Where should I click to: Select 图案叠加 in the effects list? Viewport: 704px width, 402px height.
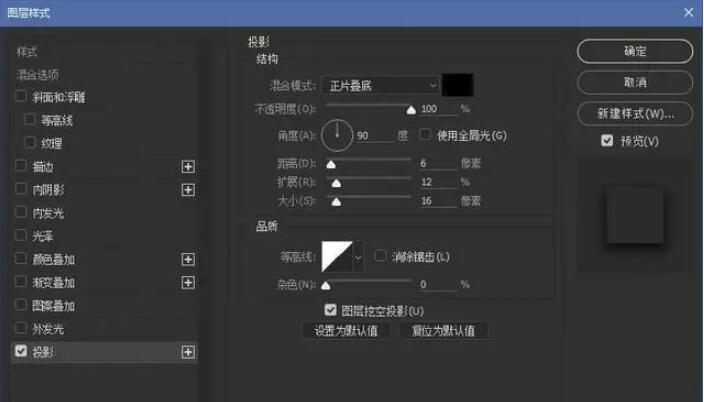(53, 306)
